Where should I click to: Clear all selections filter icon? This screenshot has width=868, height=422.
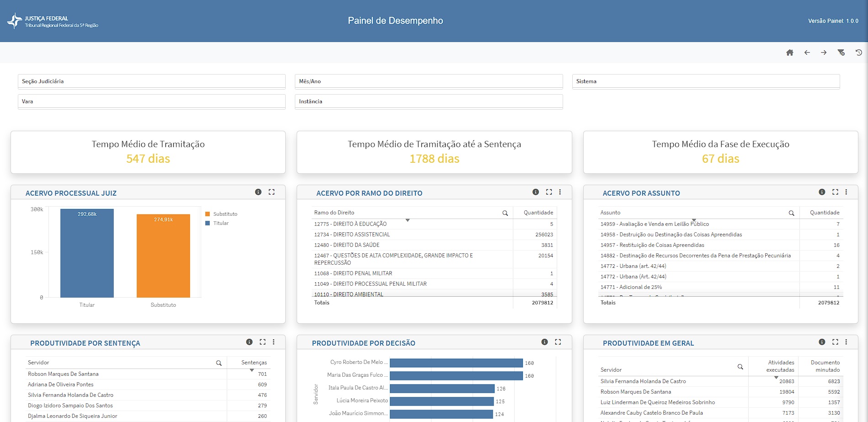coord(841,53)
